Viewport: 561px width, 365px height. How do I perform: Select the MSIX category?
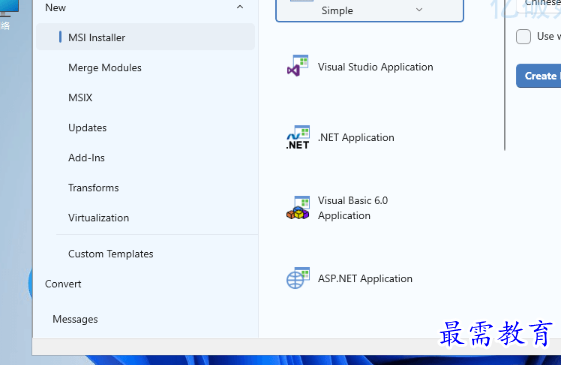coord(80,98)
